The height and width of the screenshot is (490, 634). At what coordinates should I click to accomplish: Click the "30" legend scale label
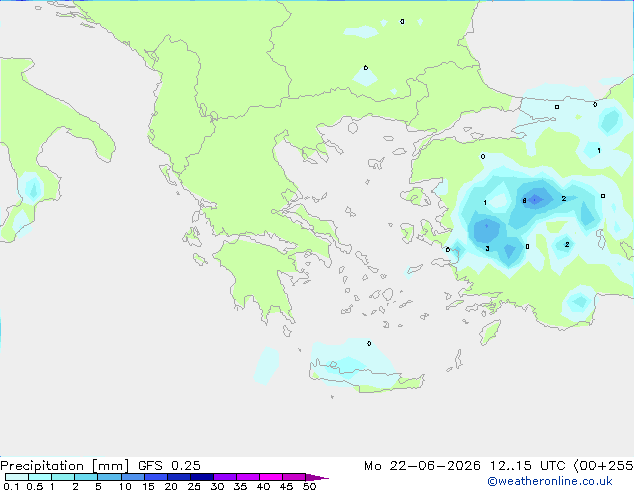click(x=217, y=486)
